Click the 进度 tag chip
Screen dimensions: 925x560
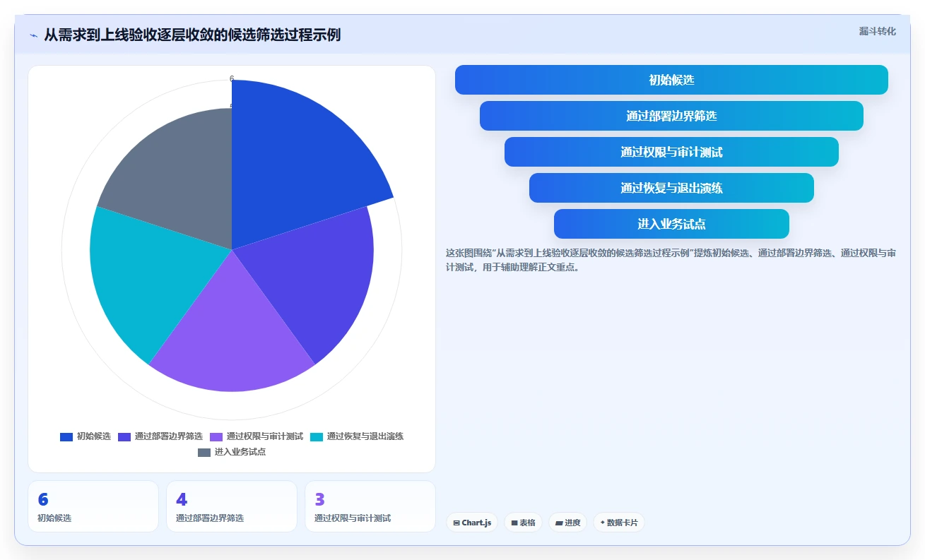click(568, 523)
